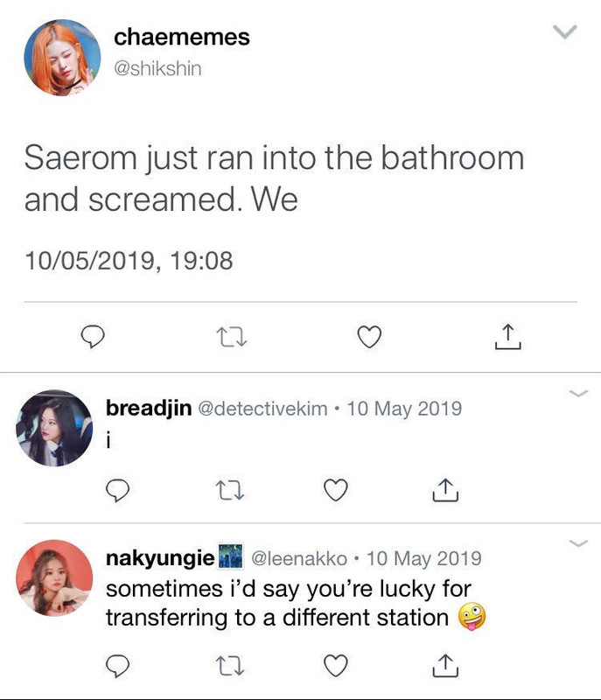Reply to the chaememes main tweet
The height and width of the screenshot is (700, 601).
point(93,337)
